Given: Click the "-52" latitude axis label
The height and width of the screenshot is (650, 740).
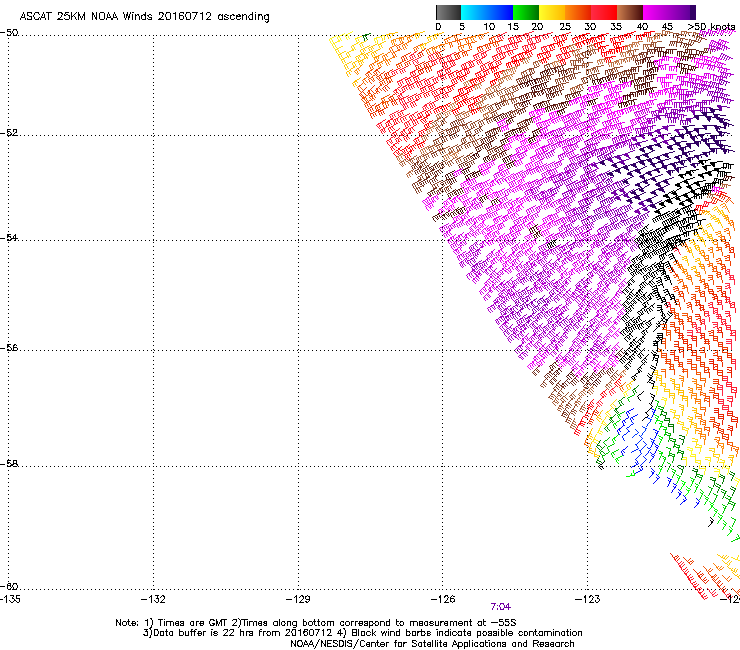Looking at the screenshot, I should [9, 133].
